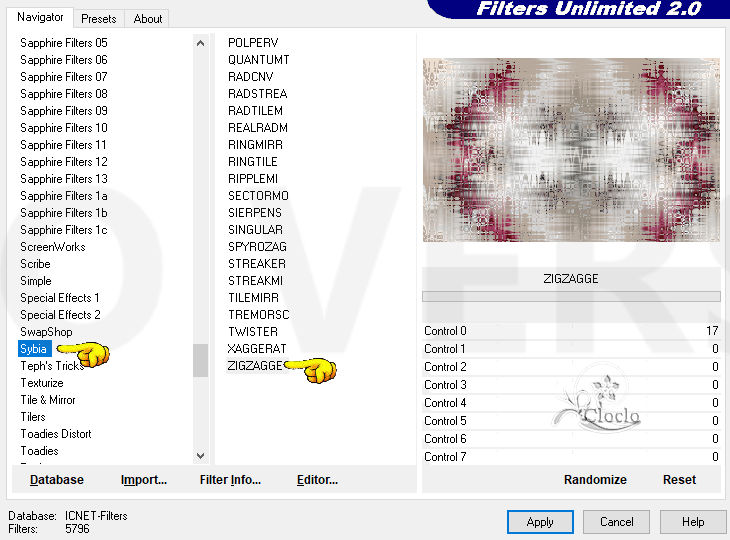Viewport: 730px width, 540px height.
Task: Click the filter preview image
Action: pos(570,150)
